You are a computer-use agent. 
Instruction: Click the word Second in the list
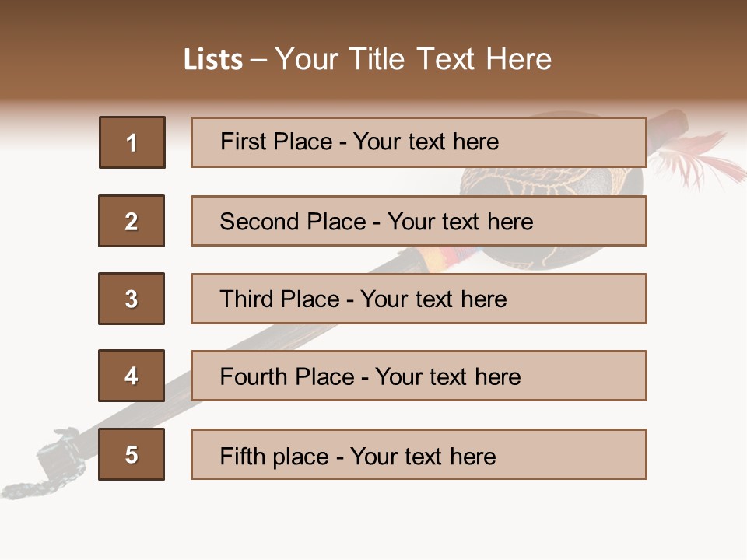[x=259, y=222]
